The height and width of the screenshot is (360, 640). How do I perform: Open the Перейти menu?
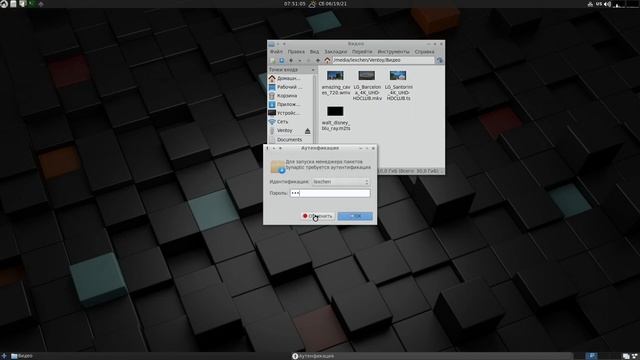362,52
